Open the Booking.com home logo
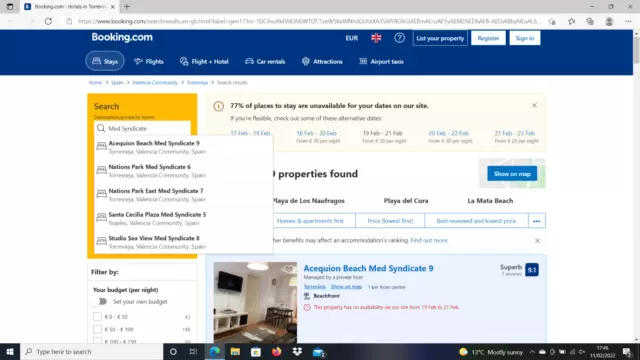The width and height of the screenshot is (640, 360). click(122, 37)
